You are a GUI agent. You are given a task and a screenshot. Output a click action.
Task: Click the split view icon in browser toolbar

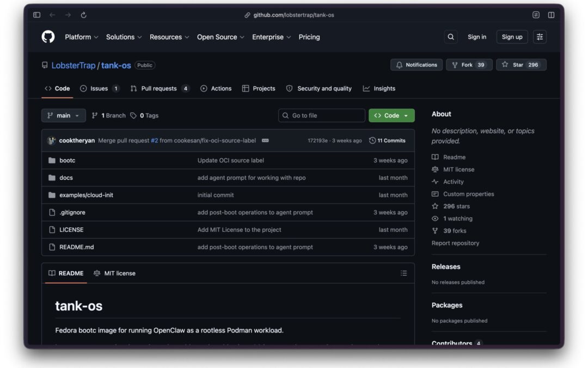coord(551,15)
